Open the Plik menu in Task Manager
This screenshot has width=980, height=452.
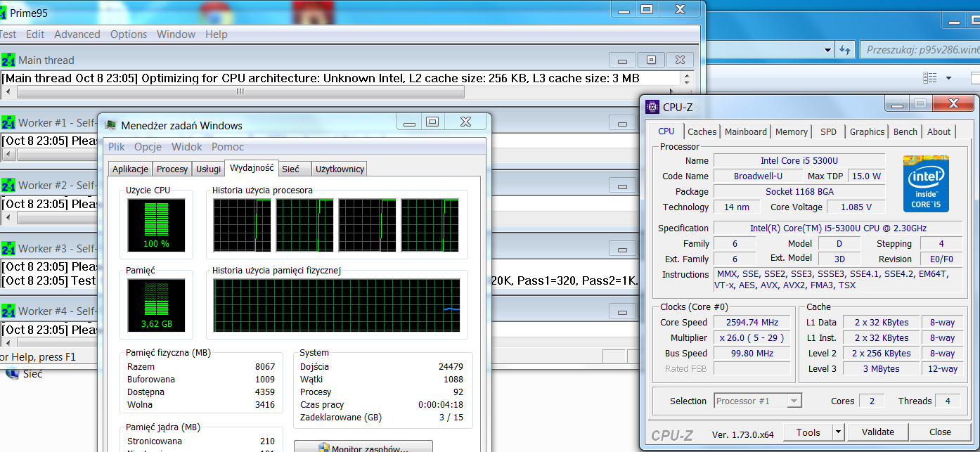click(x=117, y=147)
